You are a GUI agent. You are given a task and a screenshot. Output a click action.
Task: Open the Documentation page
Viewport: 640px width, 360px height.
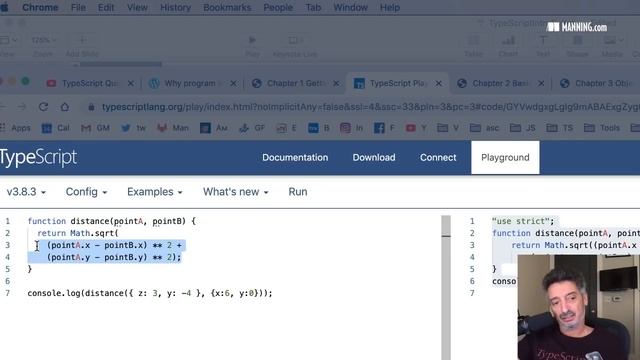tap(295, 158)
